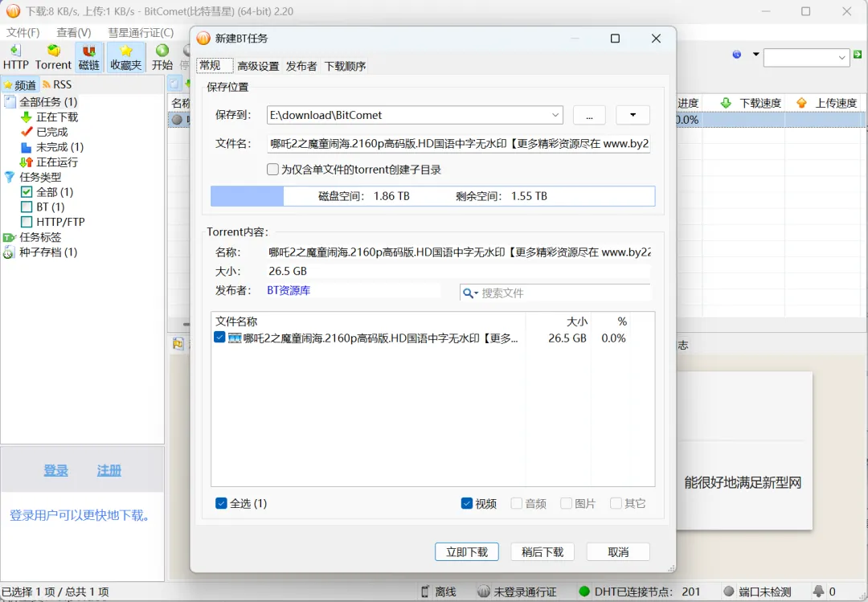Click the 文件名 input field
This screenshot has width=868, height=602.
(x=458, y=144)
